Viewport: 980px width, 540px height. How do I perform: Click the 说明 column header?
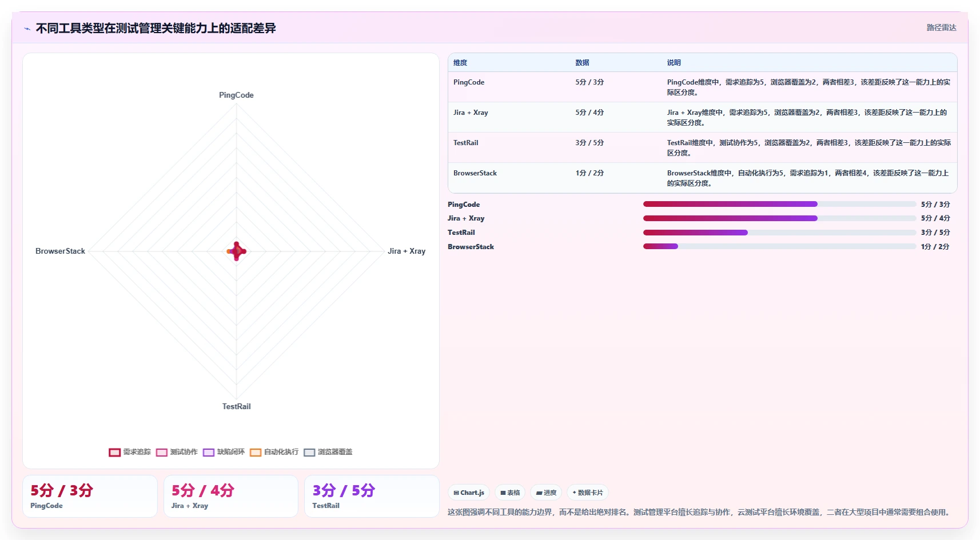click(x=674, y=63)
